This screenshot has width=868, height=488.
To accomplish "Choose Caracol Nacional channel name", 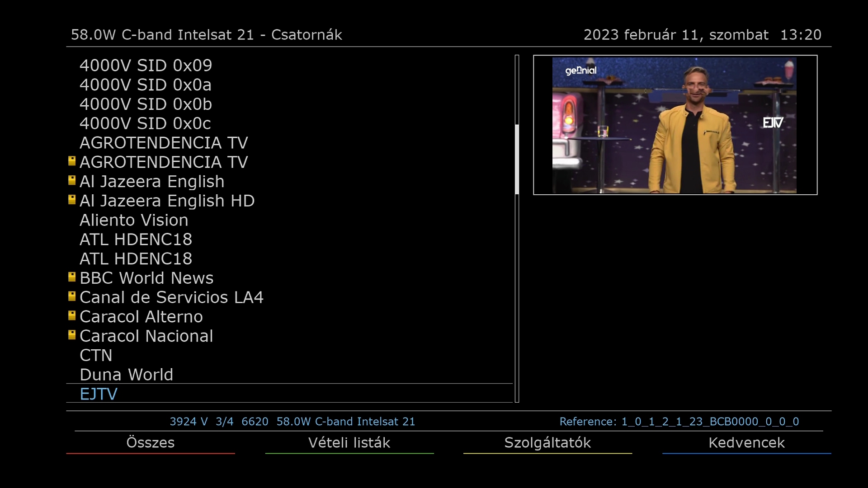I will pos(146,336).
